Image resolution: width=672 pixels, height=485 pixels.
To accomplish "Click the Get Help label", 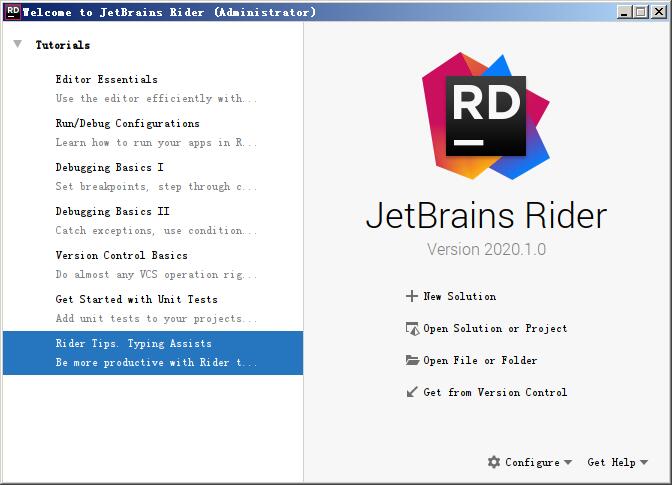I will pyautogui.click(x=612, y=462).
